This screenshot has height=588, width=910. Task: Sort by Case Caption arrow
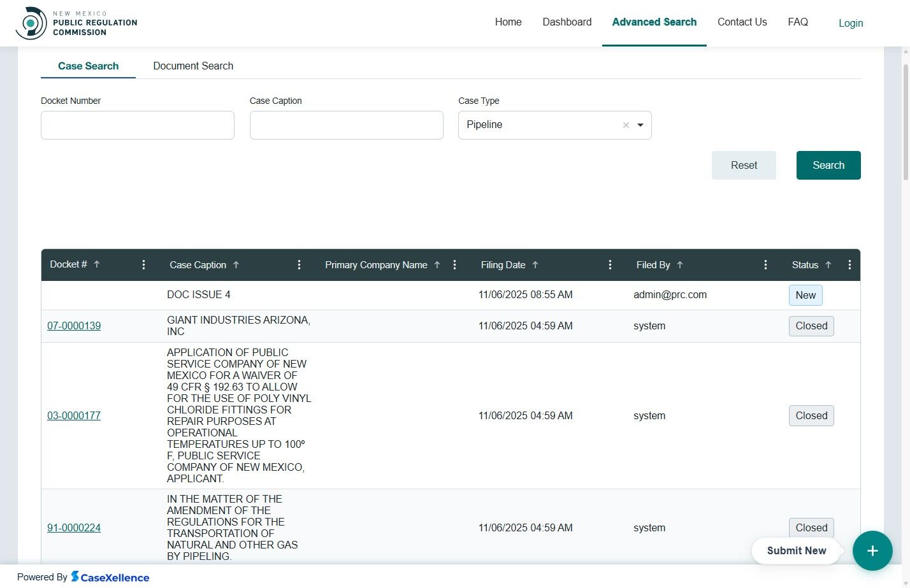[236, 265]
